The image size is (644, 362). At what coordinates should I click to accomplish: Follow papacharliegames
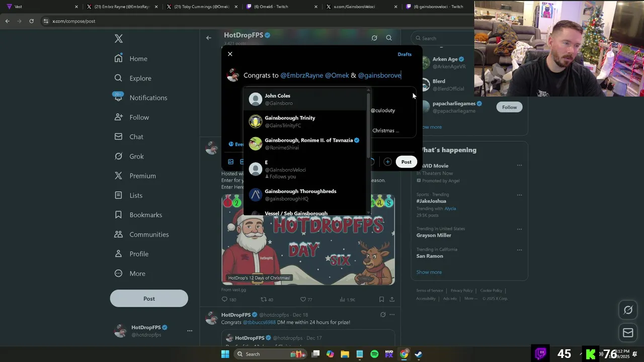[509, 107]
